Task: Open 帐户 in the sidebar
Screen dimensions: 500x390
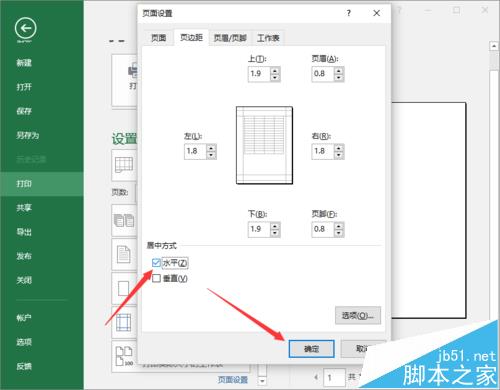Action: click(24, 318)
